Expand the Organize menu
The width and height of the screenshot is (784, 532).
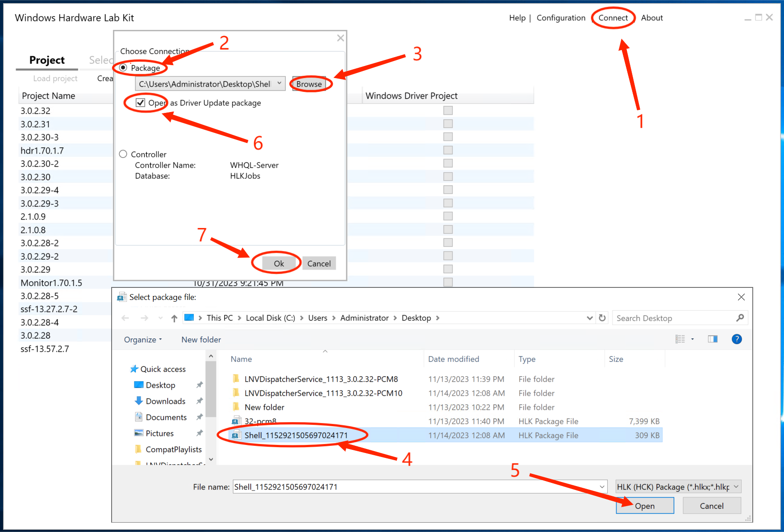pyautogui.click(x=142, y=340)
